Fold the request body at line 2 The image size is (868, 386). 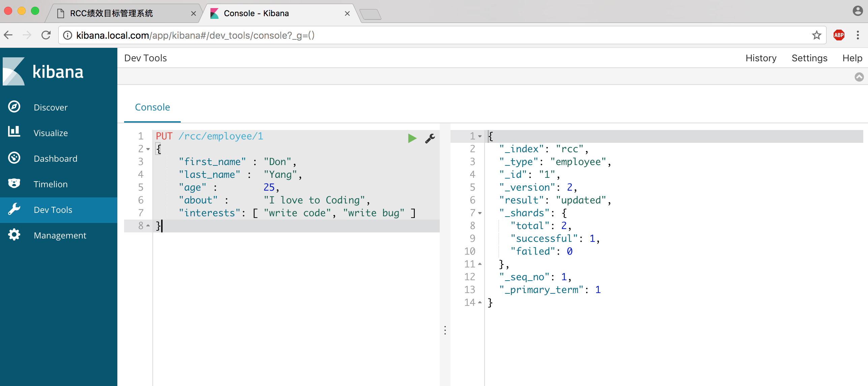148,149
